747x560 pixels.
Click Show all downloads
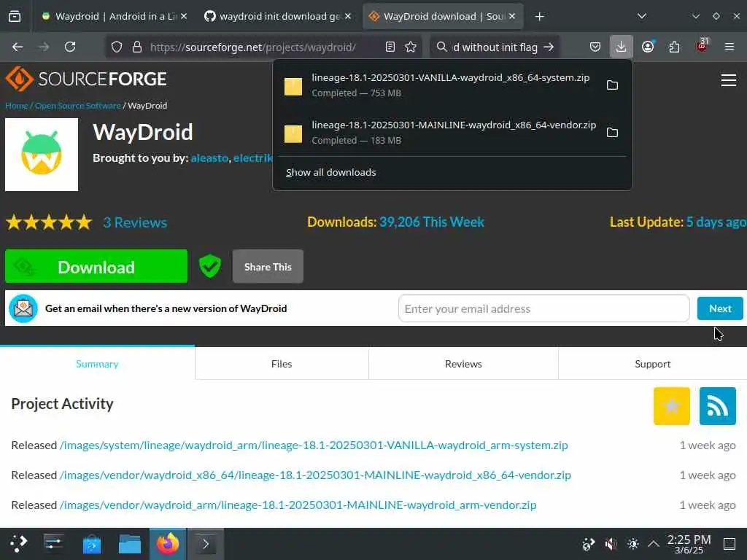(x=330, y=173)
